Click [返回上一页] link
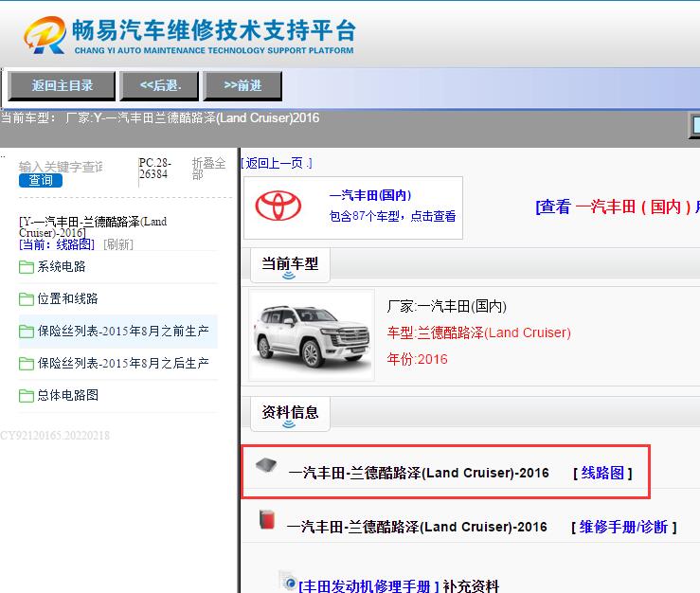 277,164
